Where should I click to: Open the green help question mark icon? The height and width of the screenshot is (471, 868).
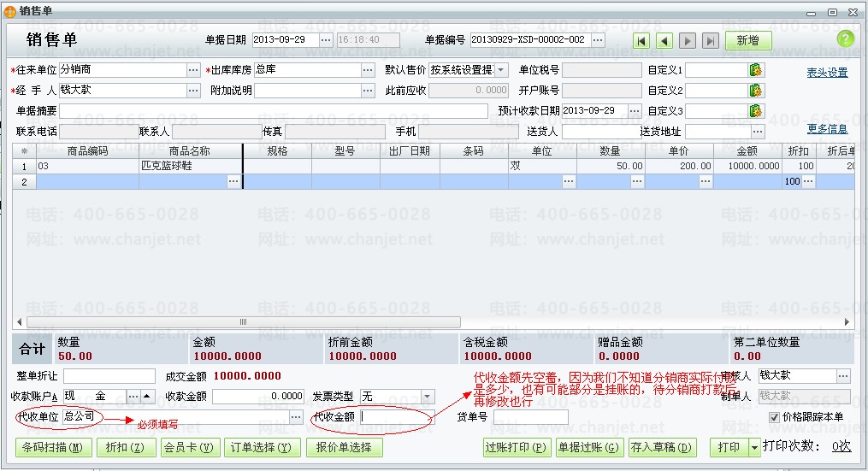tap(845, 39)
